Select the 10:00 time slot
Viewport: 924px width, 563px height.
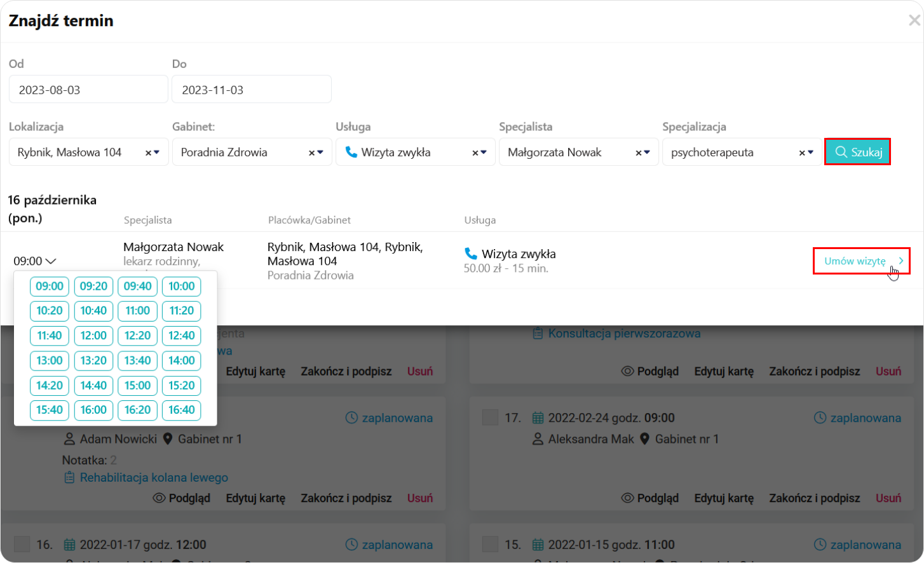tap(182, 286)
